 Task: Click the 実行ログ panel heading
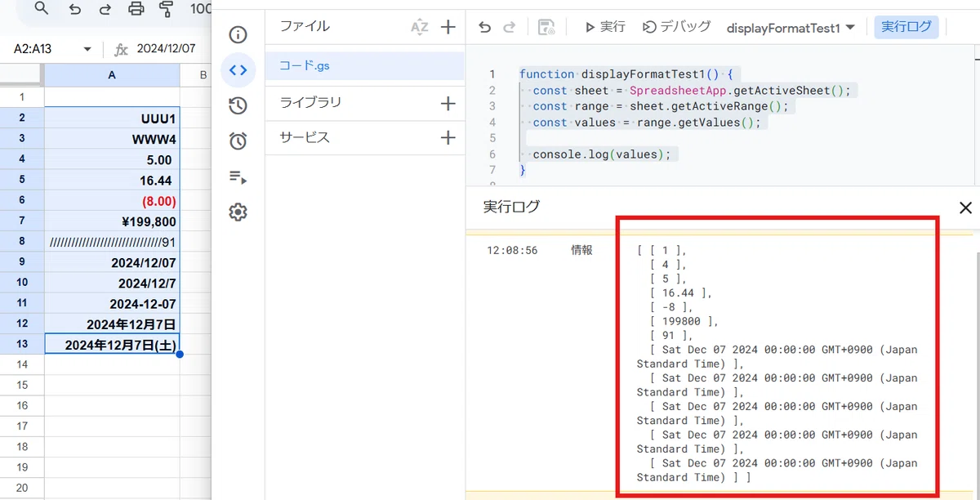[x=511, y=207]
